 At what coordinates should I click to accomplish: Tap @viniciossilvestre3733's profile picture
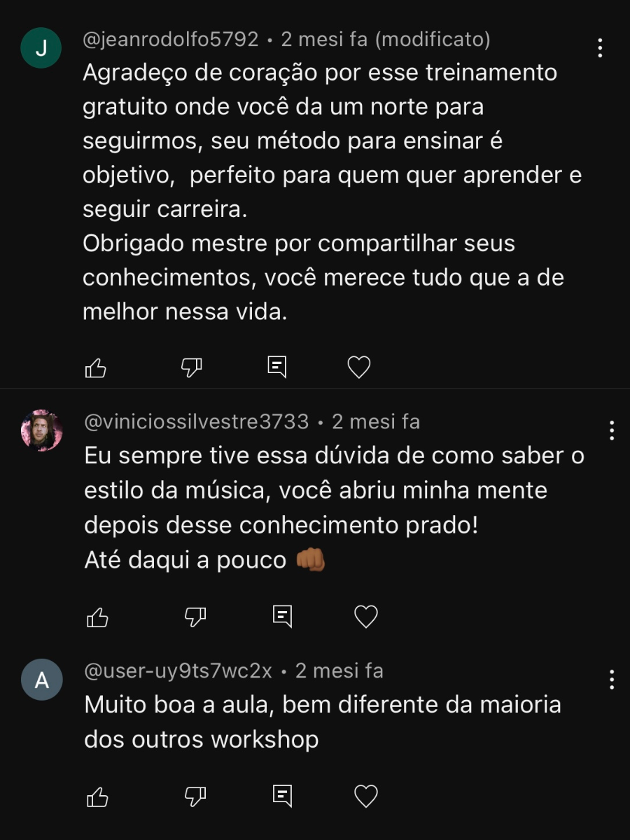42,430
